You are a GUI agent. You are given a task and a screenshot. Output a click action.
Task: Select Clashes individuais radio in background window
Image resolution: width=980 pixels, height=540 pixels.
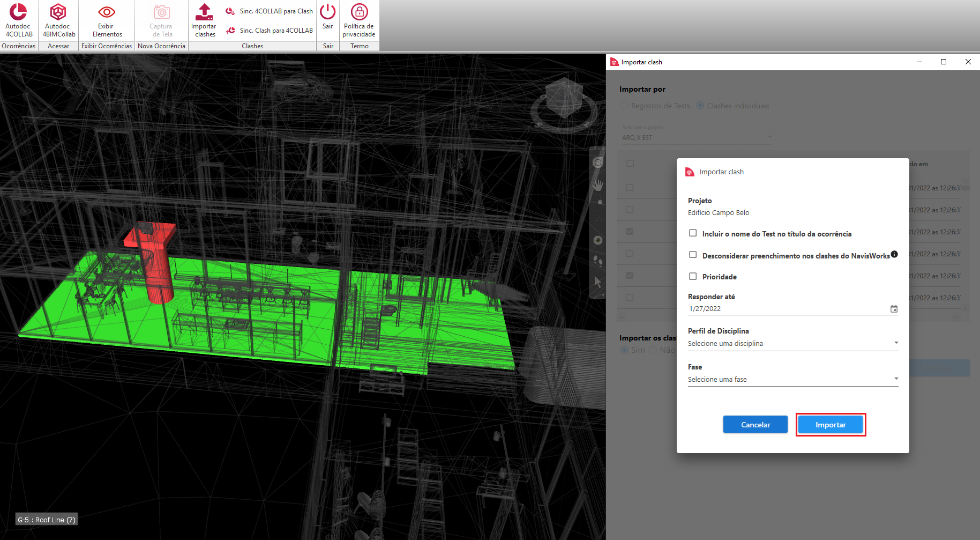point(700,106)
